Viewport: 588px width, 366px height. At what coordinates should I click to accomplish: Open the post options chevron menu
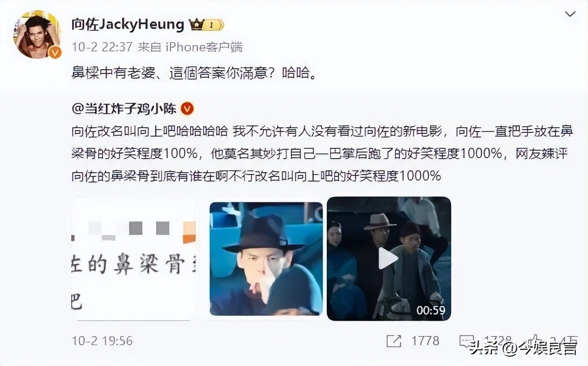tap(570, 15)
